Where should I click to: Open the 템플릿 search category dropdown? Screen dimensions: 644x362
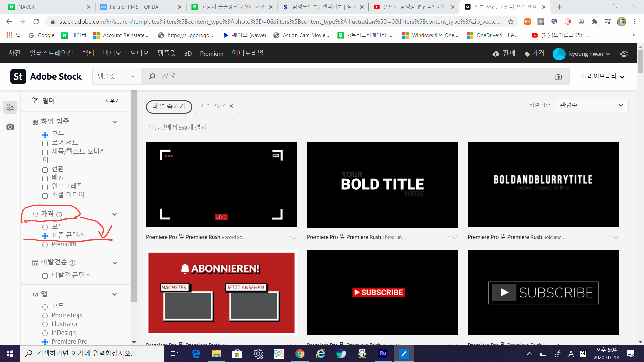pos(116,76)
